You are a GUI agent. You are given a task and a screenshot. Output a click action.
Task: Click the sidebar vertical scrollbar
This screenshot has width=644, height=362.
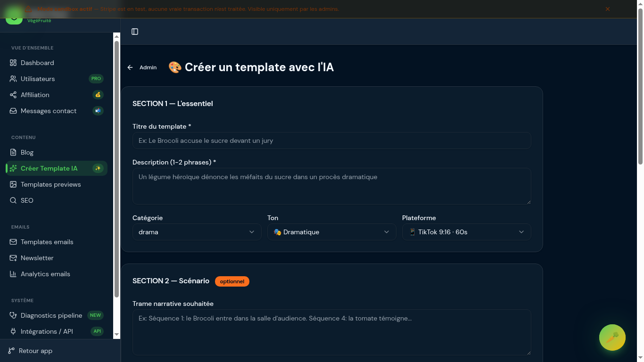(x=116, y=170)
